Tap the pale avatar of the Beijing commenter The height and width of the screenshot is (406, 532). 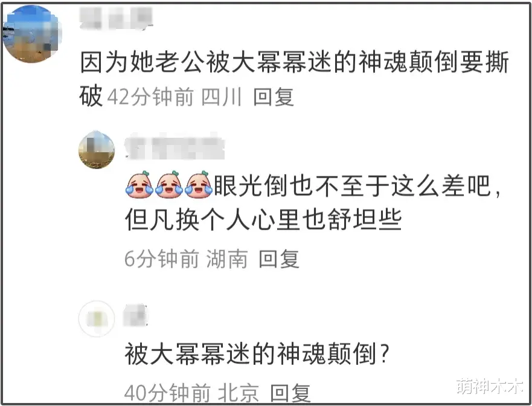click(97, 318)
